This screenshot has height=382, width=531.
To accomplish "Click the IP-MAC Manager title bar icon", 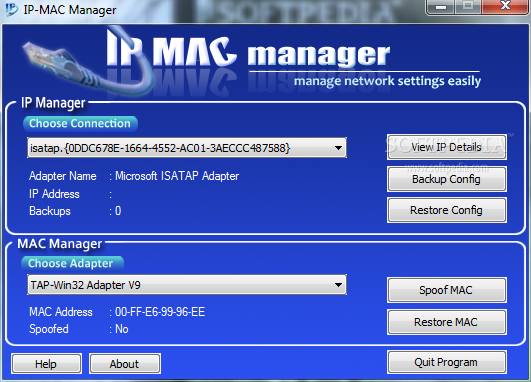I will point(12,9).
